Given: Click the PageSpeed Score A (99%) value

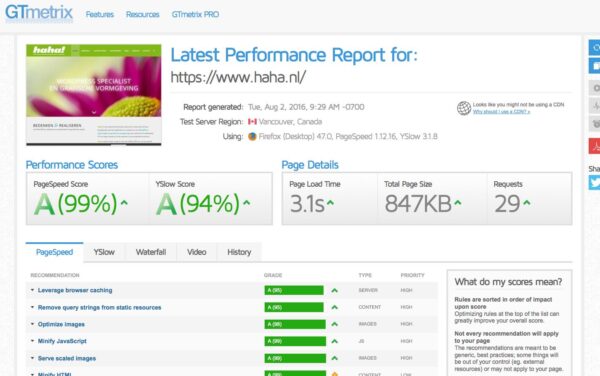Looking at the screenshot, I should coord(75,203).
